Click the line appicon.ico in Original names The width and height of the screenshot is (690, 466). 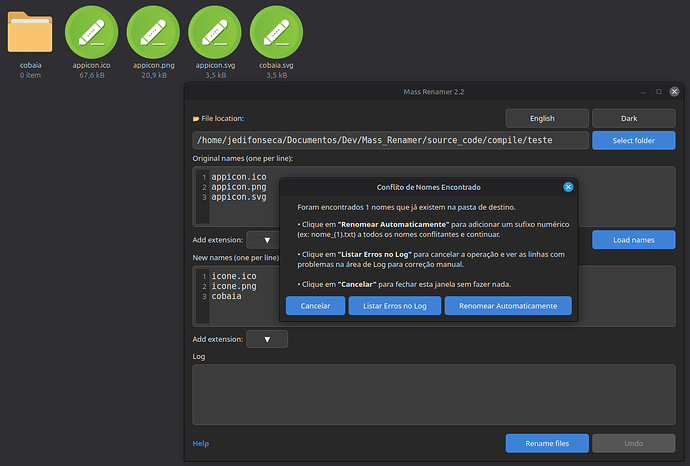(x=239, y=177)
